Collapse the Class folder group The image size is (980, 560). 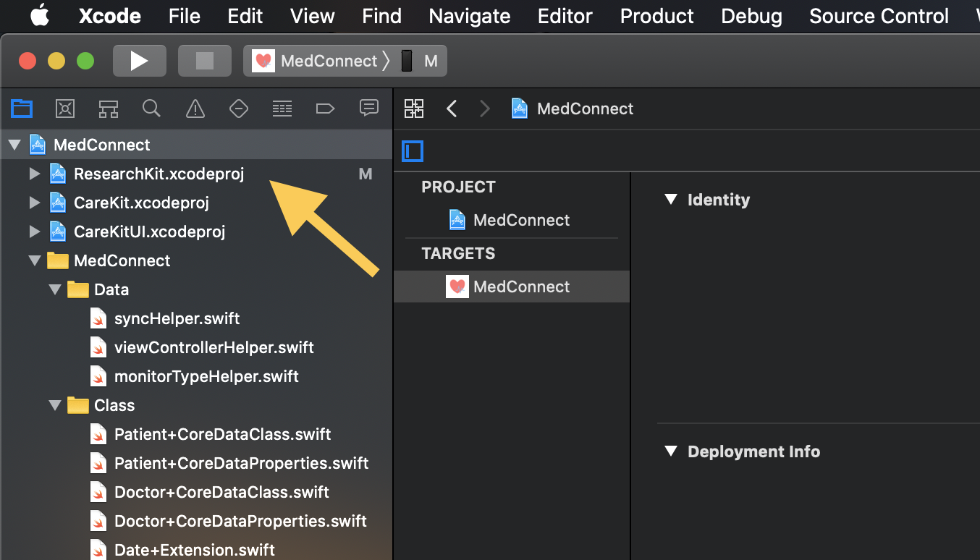click(54, 405)
